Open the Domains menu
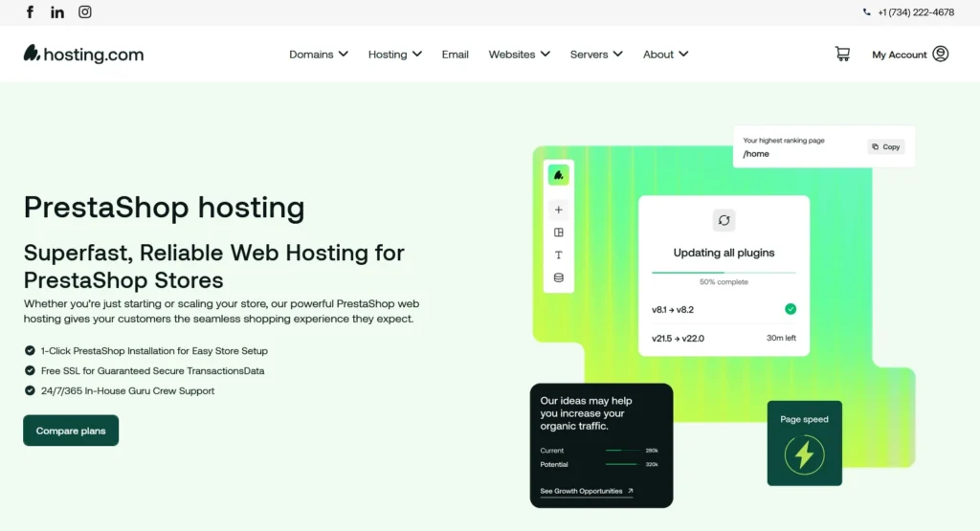The width and height of the screenshot is (980, 531). click(311, 55)
